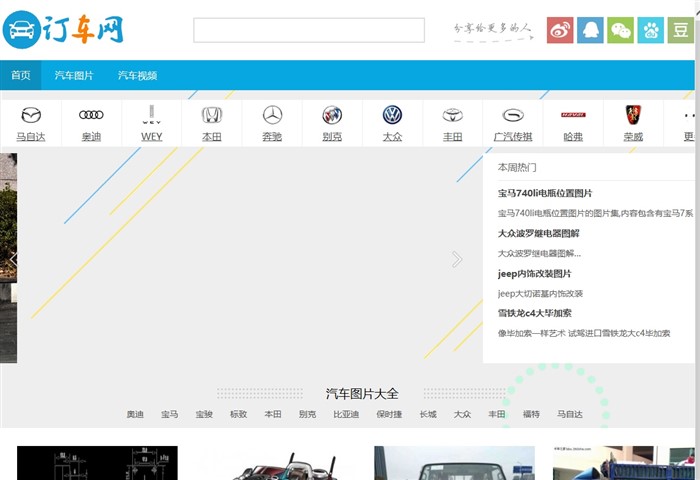Filter pictures by 福特 category
Viewport: 700px width, 480px height.
click(531, 414)
